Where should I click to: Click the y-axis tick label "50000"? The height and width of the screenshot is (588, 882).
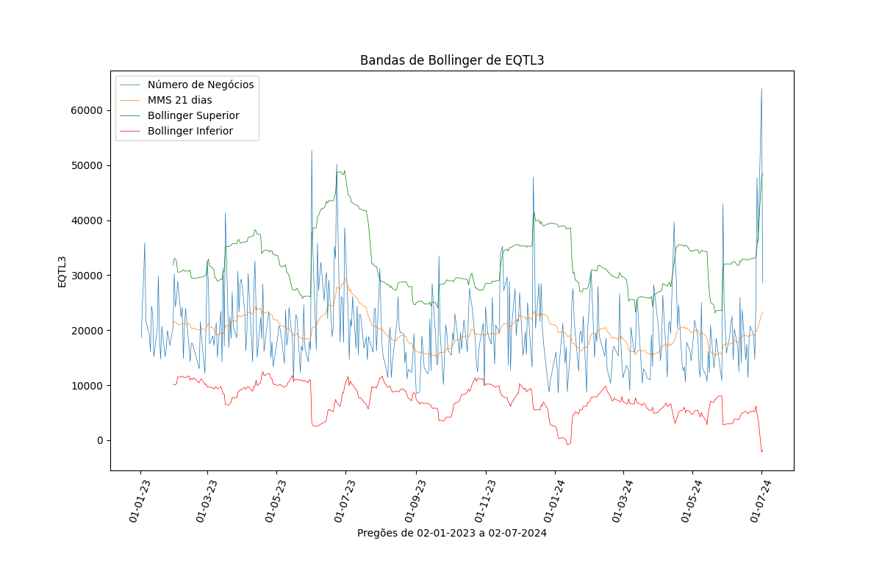[86, 165]
